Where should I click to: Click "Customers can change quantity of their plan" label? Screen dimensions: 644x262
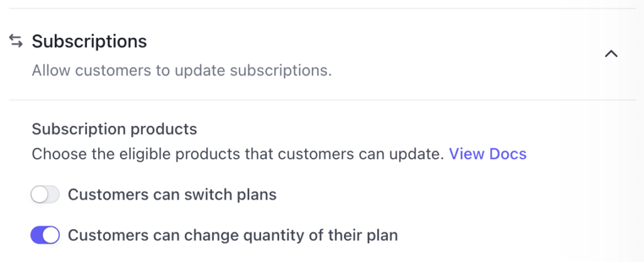(233, 236)
